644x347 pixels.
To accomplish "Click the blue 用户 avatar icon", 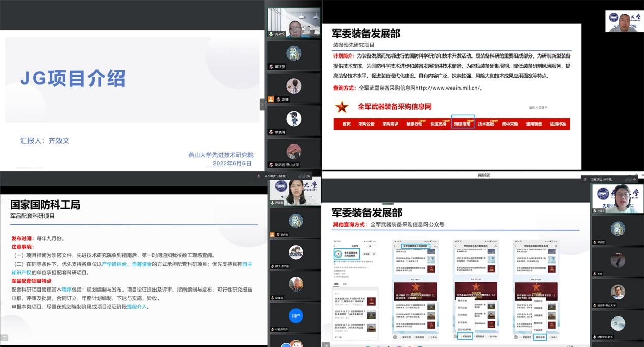I will click(296, 316).
